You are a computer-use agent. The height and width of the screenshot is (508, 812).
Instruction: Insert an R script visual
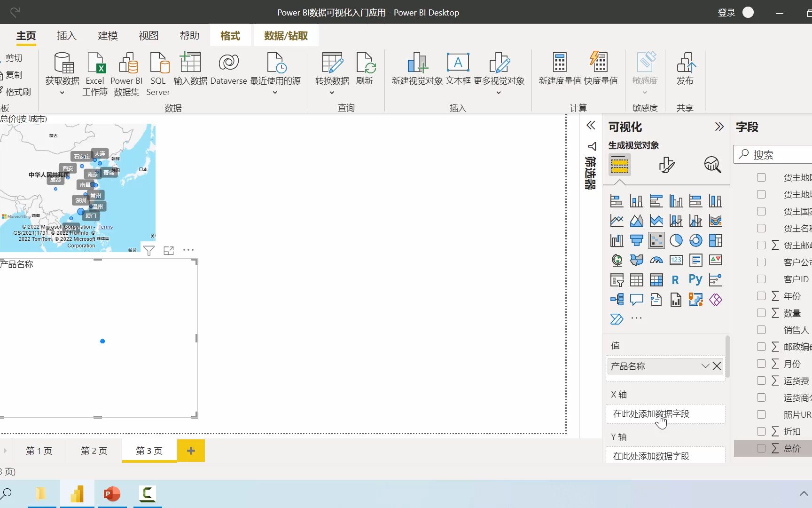pyautogui.click(x=676, y=280)
